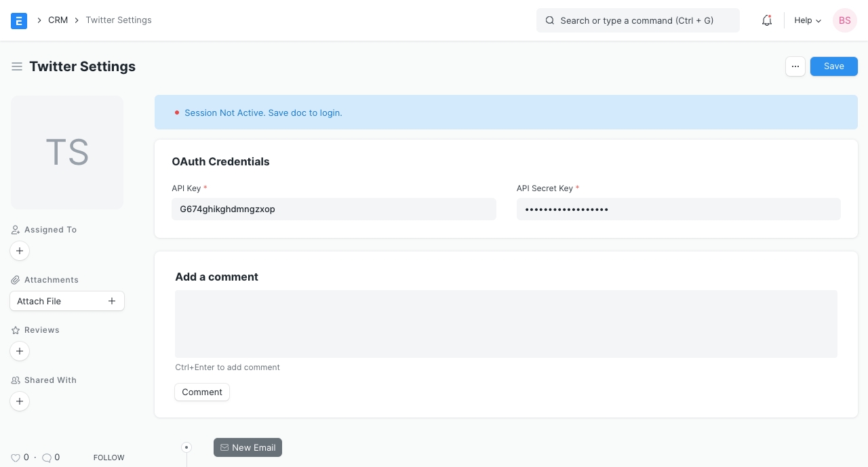
Task: Open the Twitter Settings breadcrumb
Action: (x=119, y=20)
